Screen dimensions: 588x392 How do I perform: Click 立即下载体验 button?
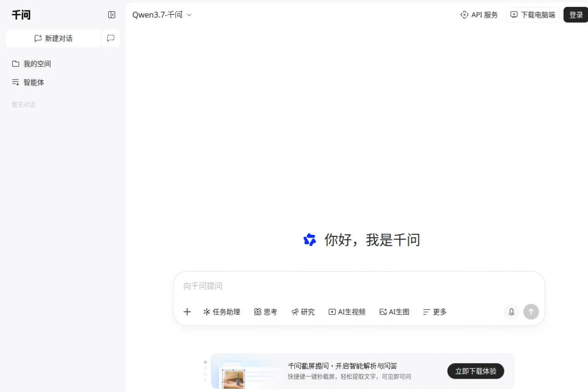click(475, 371)
